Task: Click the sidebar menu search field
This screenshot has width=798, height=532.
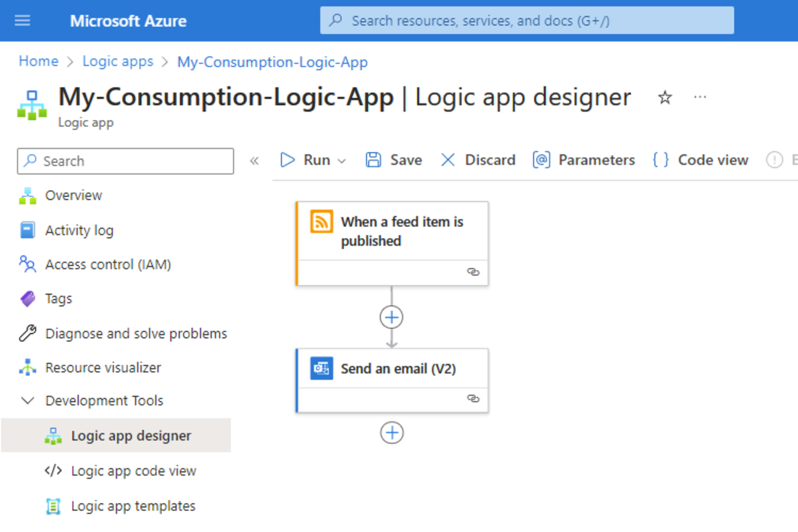Action: pyautogui.click(x=126, y=161)
